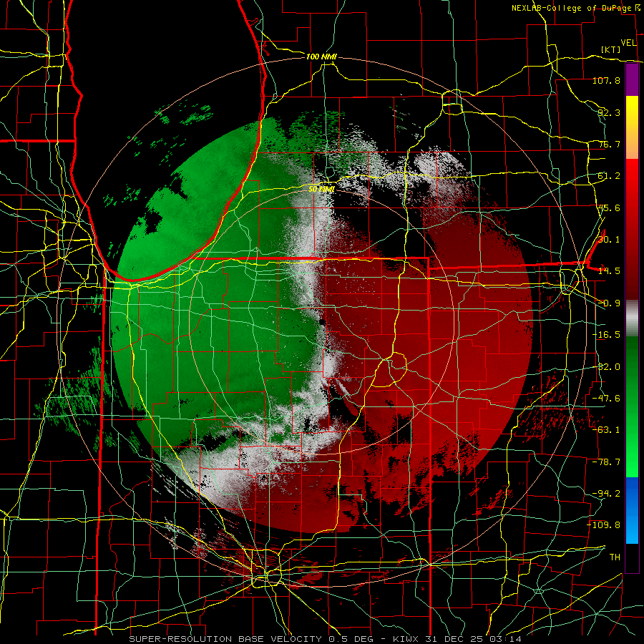Click the -0.9 legend value
Image resolution: width=644 pixels, height=644 pixels.
tap(609, 303)
